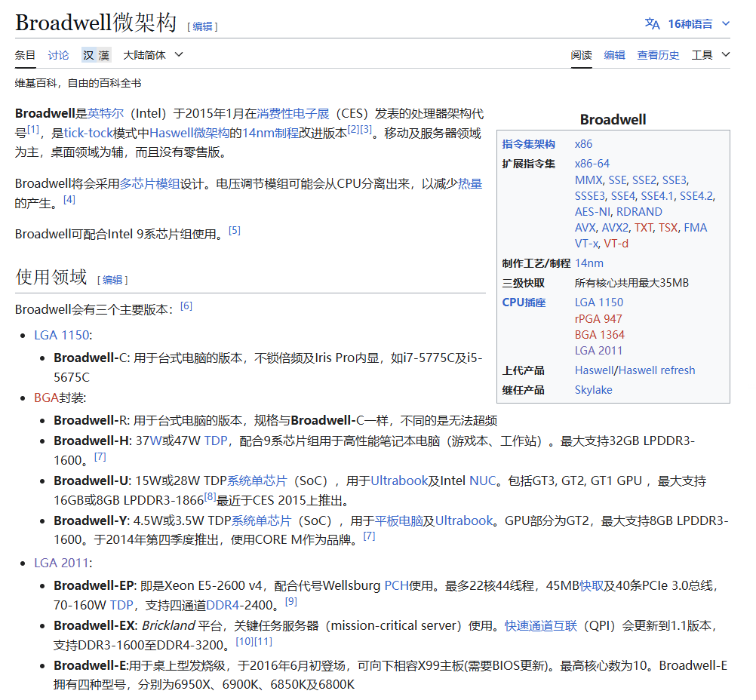Open the x86-64 infobox link
The width and height of the screenshot is (756, 700).
592,164
